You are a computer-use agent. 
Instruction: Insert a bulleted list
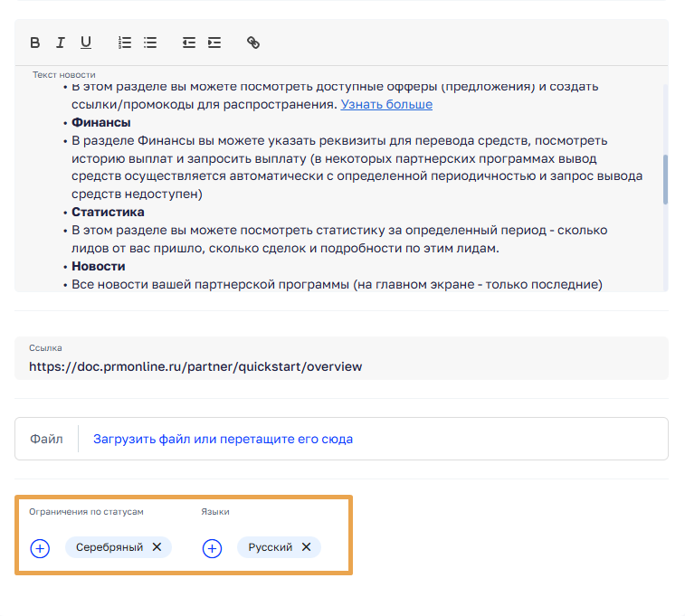(x=150, y=43)
